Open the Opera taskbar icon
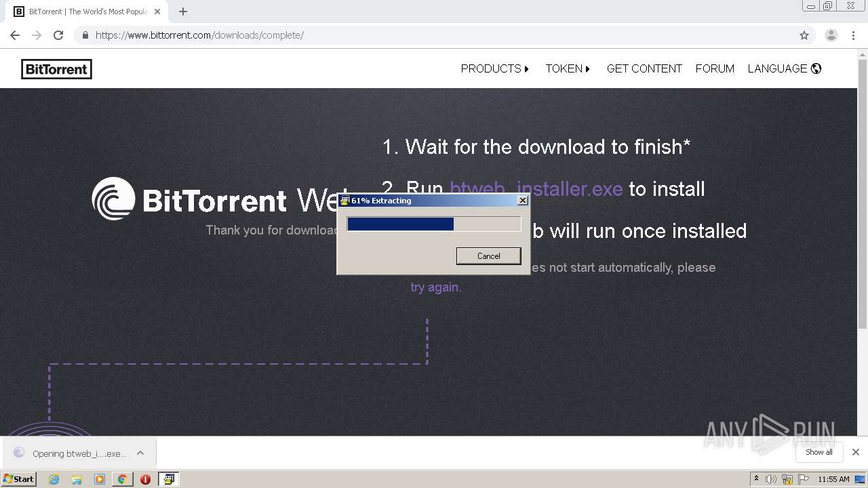The width and height of the screenshot is (868, 488). (145, 479)
